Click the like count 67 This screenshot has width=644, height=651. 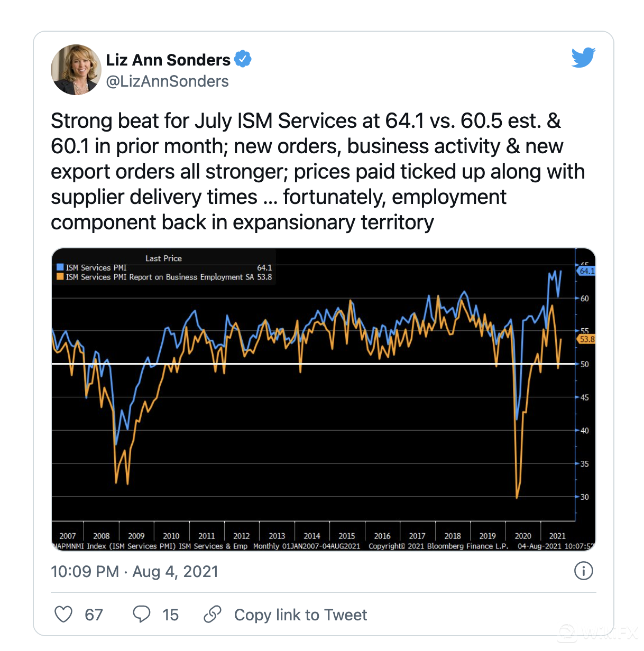click(x=94, y=615)
